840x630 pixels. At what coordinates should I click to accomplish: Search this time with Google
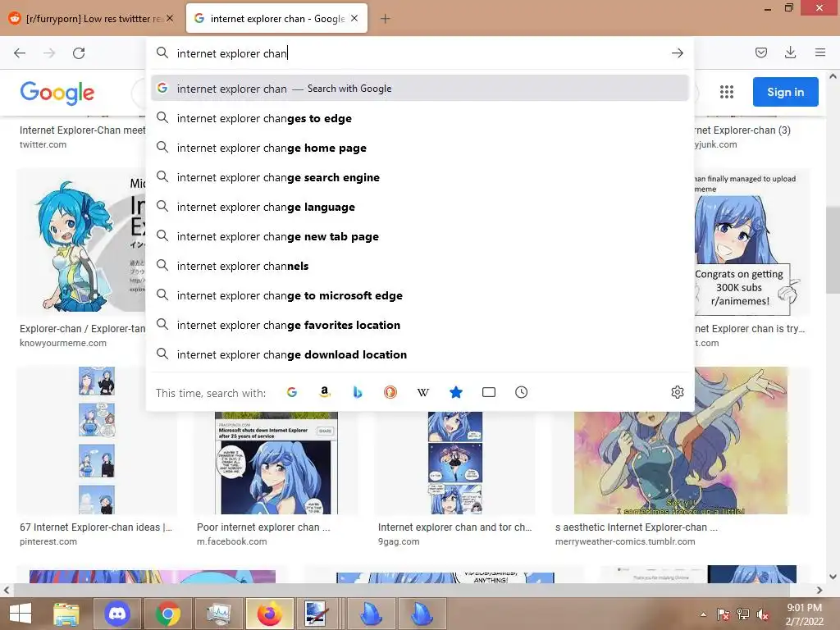(x=292, y=392)
